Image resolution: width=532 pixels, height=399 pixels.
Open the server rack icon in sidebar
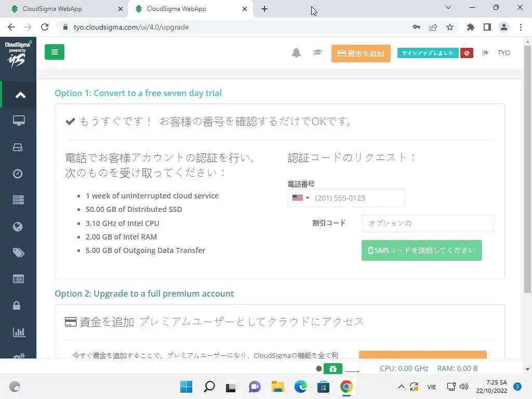(18, 200)
